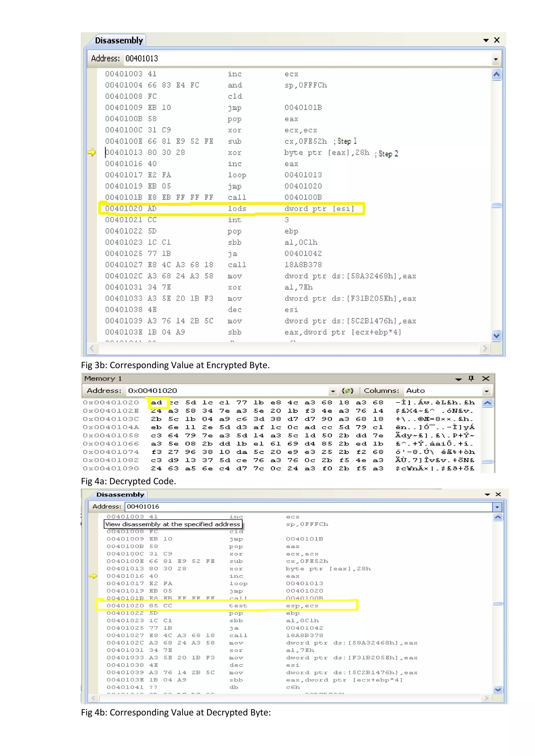This screenshot has height=756, width=535.
Task: Select line 00401020 lods dword ptr [esi]
Action: 230,208
